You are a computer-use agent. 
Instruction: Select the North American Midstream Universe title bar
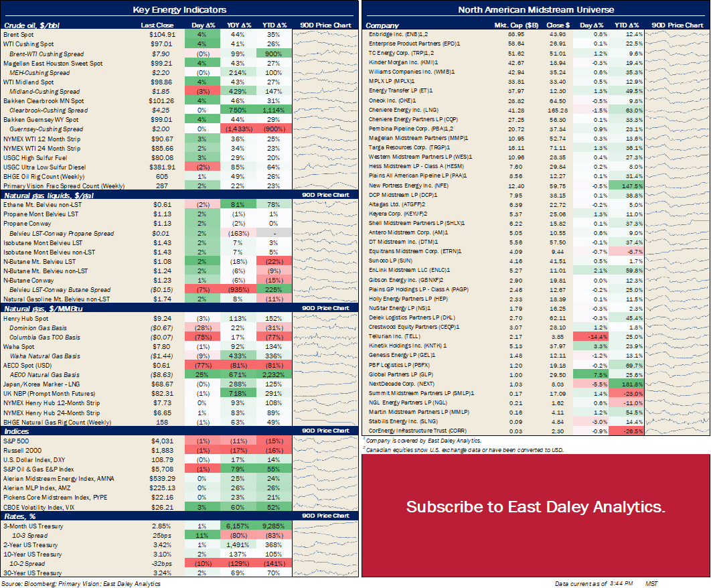coord(536,9)
